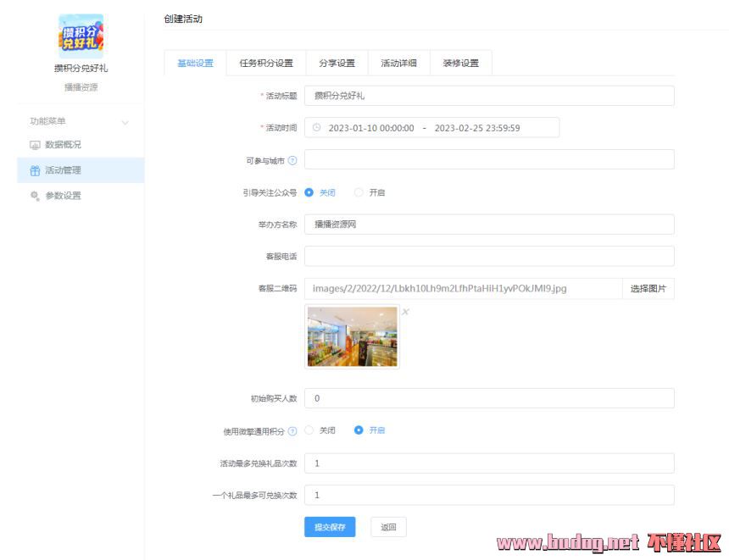Switch to the 任务积分设置 tab

[266, 63]
